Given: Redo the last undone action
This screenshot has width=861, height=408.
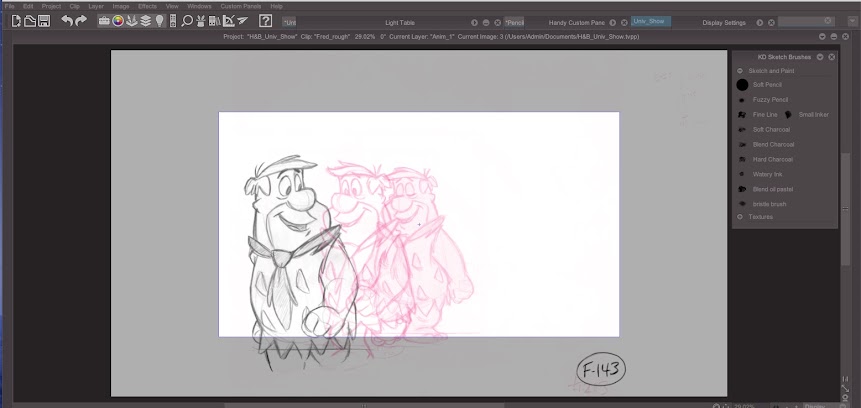Looking at the screenshot, I should click(x=81, y=21).
